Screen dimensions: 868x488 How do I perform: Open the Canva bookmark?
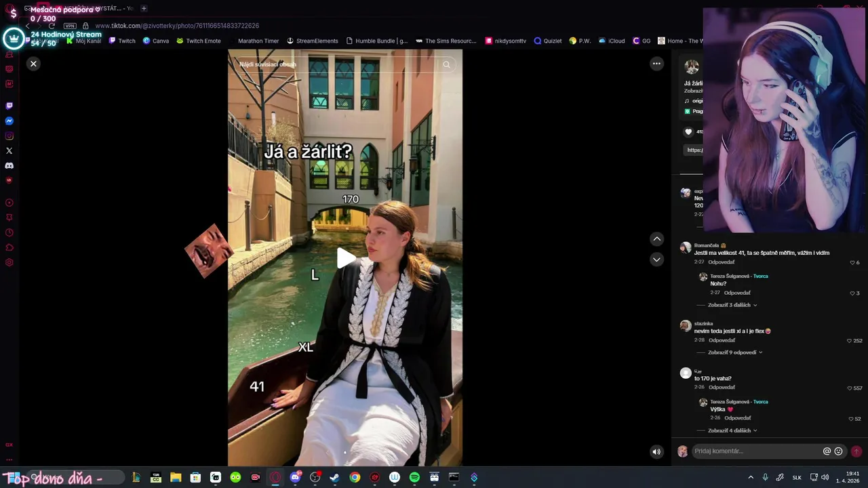pyautogui.click(x=156, y=41)
